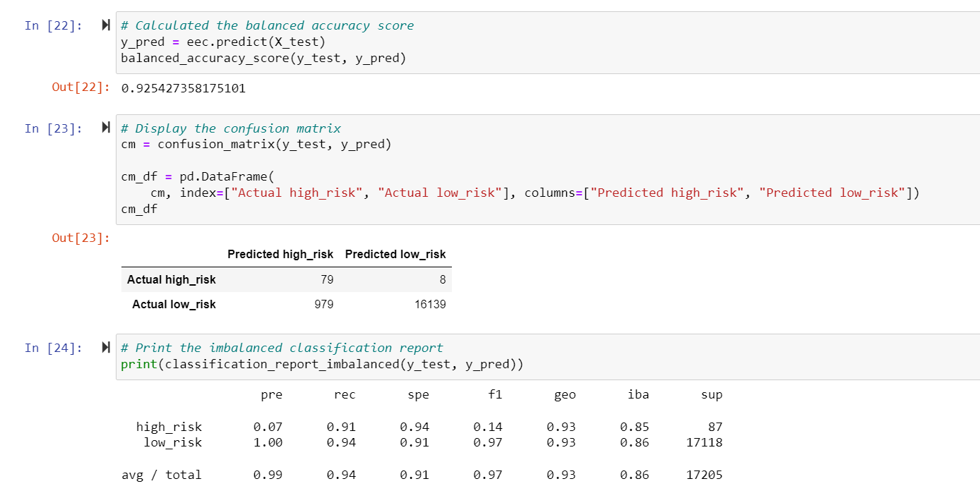Click the string "Predicted low_risk" in the code
Image resolution: width=980 pixels, height=498 pixels.
click(833, 193)
